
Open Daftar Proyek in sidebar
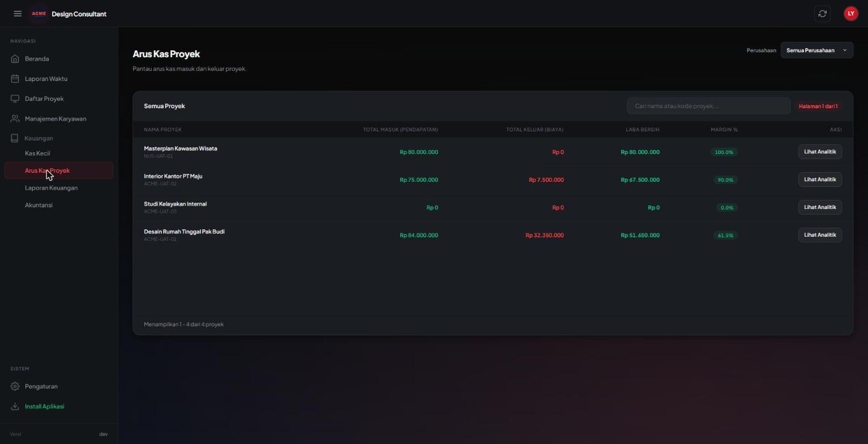[59, 99]
